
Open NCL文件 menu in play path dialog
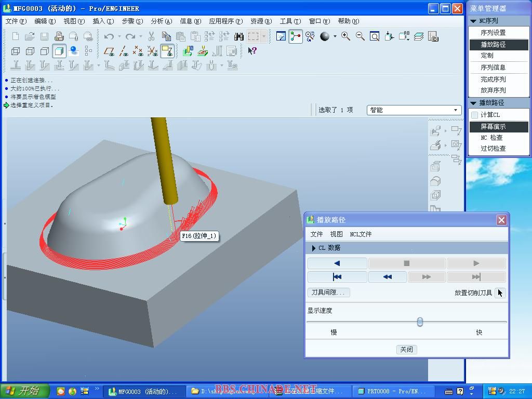(361, 234)
